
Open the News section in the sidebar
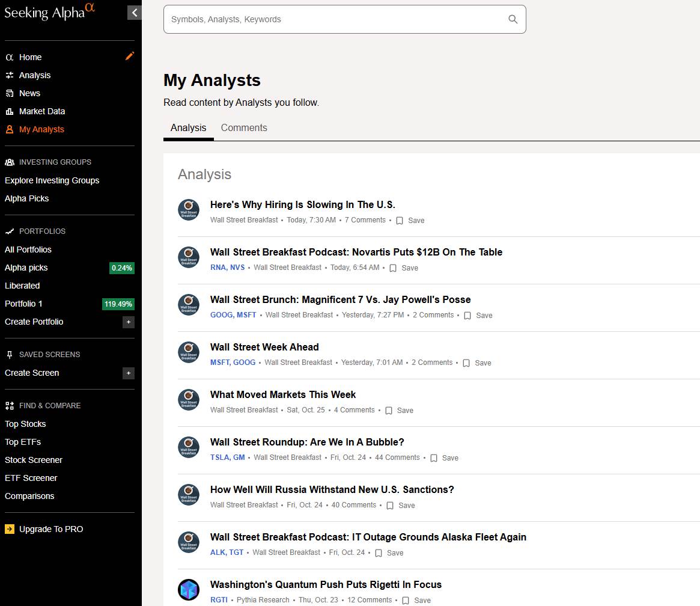tap(29, 93)
